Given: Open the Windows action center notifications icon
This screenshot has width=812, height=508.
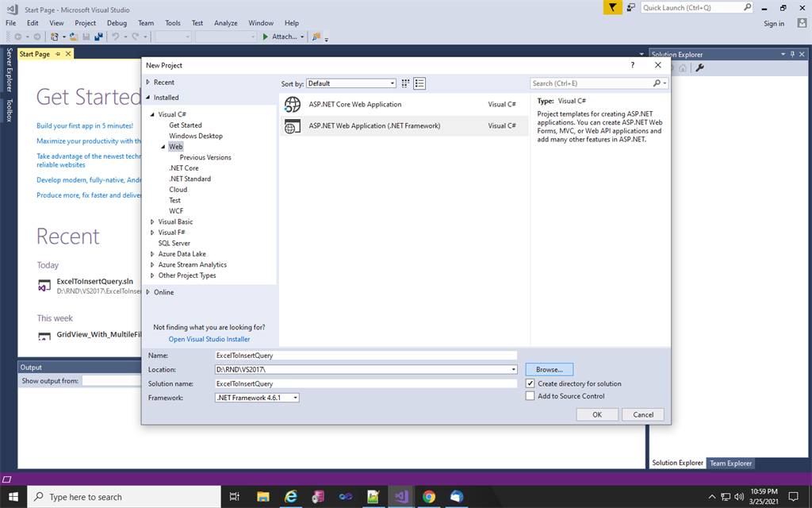Looking at the screenshot, I should tap(793, 497).
